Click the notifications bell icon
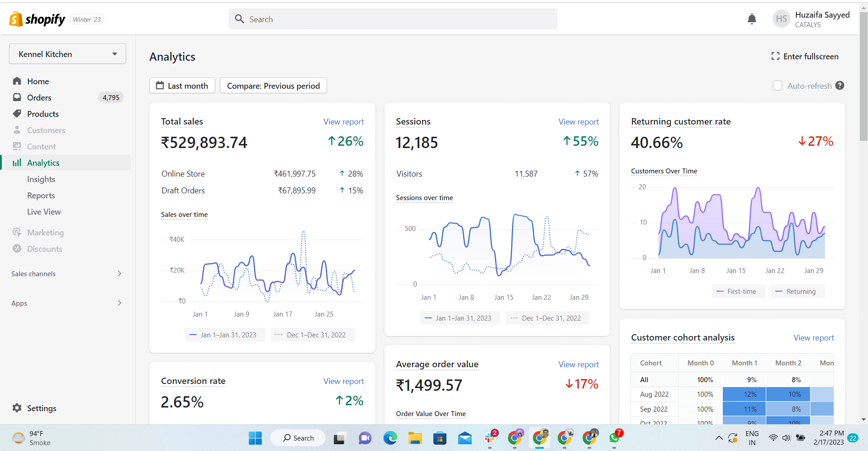 click(752, 19)
